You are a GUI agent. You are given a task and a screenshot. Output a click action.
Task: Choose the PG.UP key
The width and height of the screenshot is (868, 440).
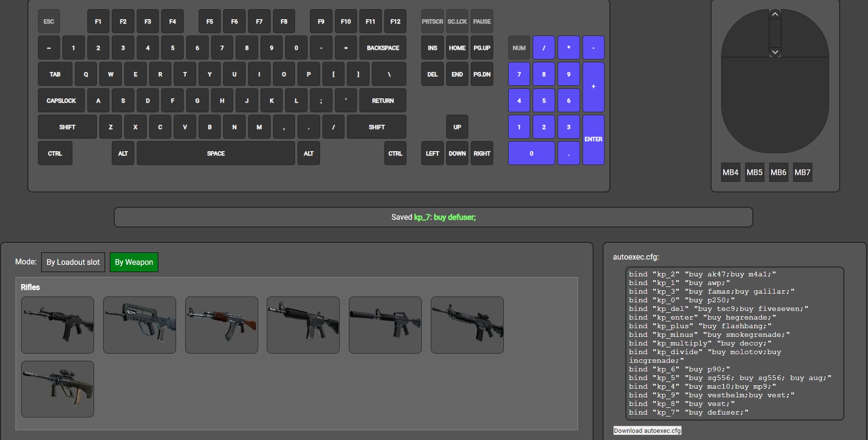482,48
